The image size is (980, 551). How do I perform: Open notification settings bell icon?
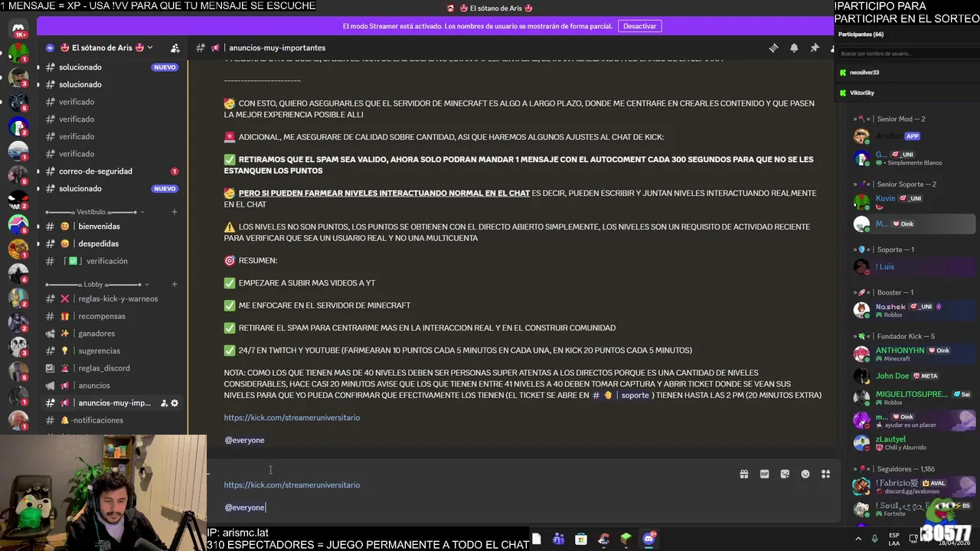pos(794,47)
